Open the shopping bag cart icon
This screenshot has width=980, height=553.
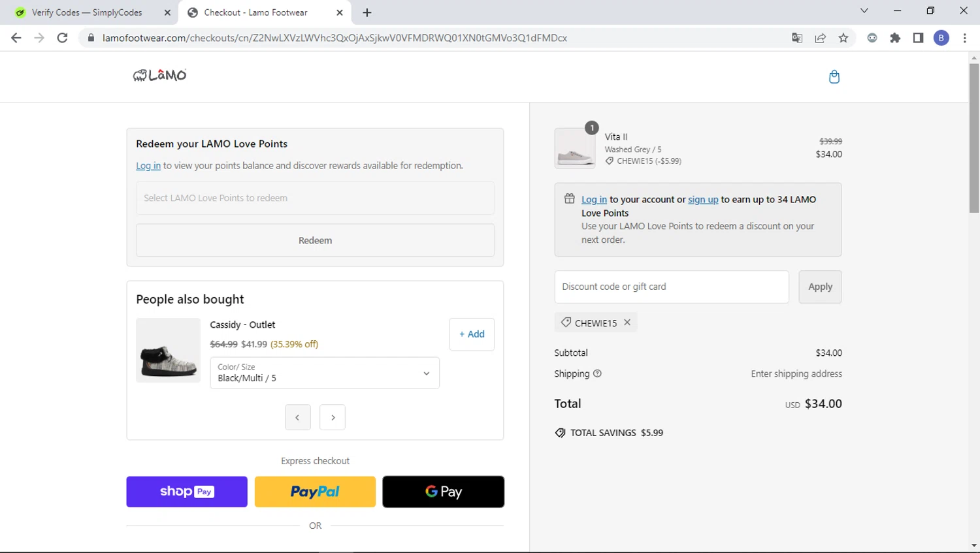tap(834, 76)
